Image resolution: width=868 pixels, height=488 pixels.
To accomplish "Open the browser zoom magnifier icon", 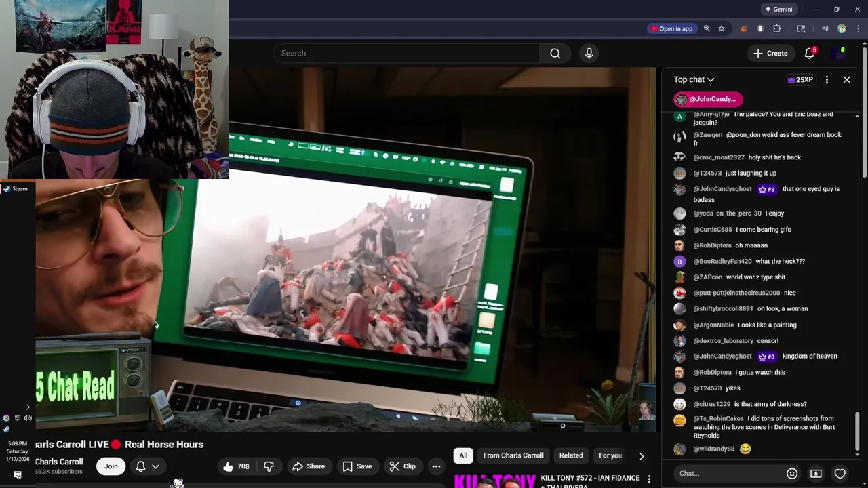I will 707,28.
